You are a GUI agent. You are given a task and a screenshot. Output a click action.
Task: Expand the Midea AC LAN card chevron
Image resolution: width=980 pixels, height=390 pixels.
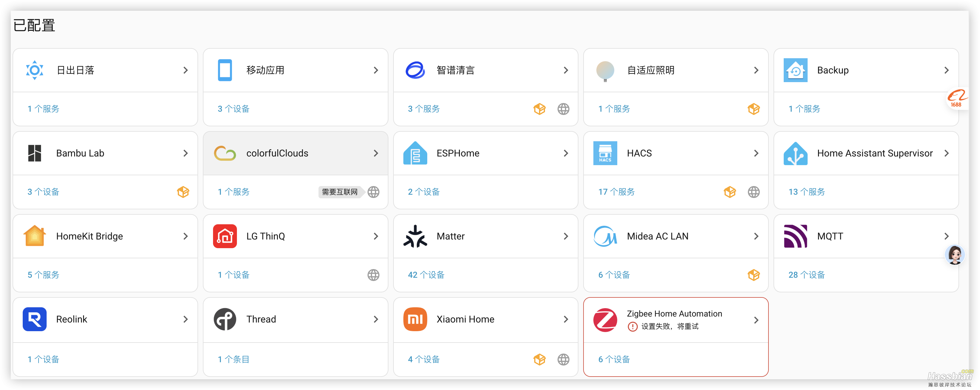[756, 236]
